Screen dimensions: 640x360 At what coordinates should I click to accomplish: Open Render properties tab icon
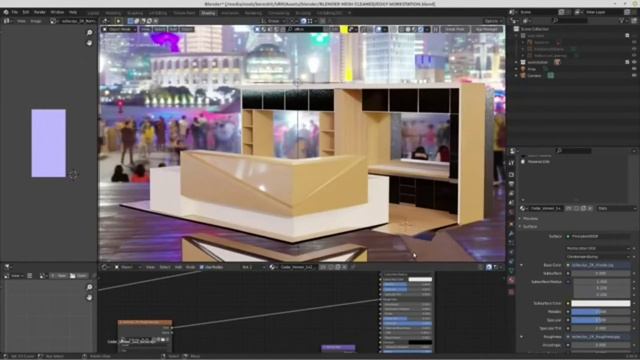tap(511, 175)
